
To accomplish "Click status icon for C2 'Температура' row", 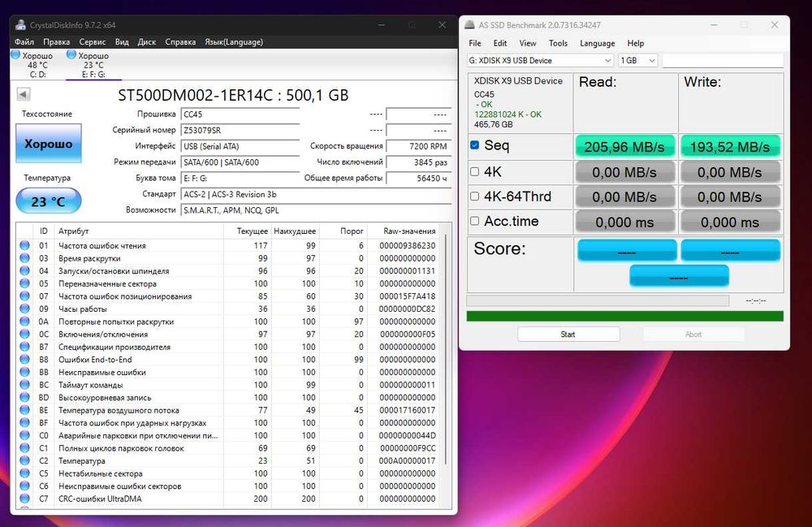I will click(x=25, y=460).
